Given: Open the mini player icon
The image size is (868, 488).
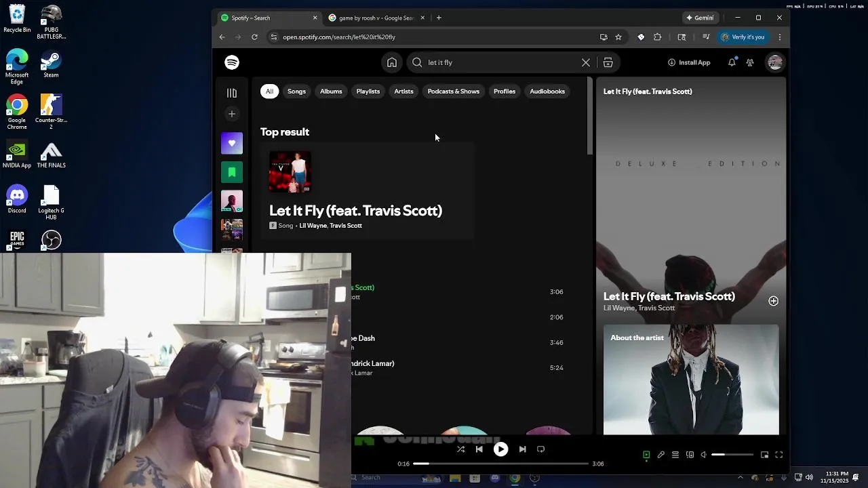Looking at the screenshot, I should (764, 455).
